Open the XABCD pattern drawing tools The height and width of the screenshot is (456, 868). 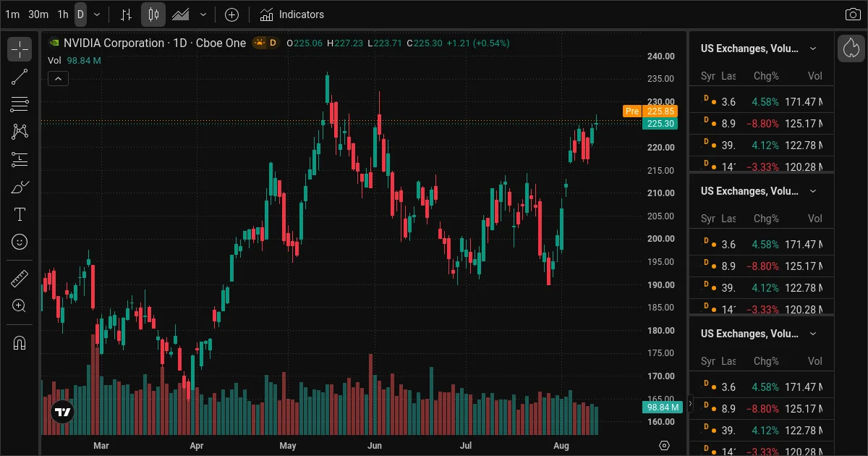20,132
